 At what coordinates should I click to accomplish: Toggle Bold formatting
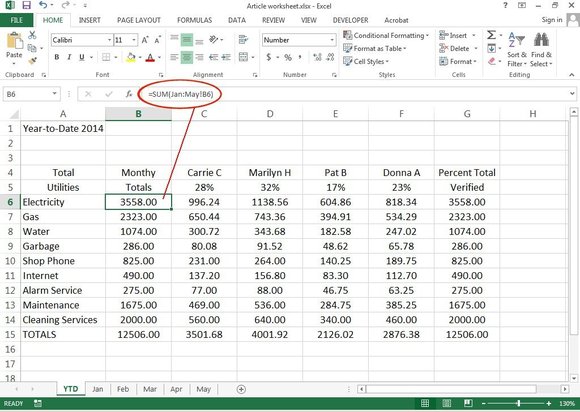(57, 57)
